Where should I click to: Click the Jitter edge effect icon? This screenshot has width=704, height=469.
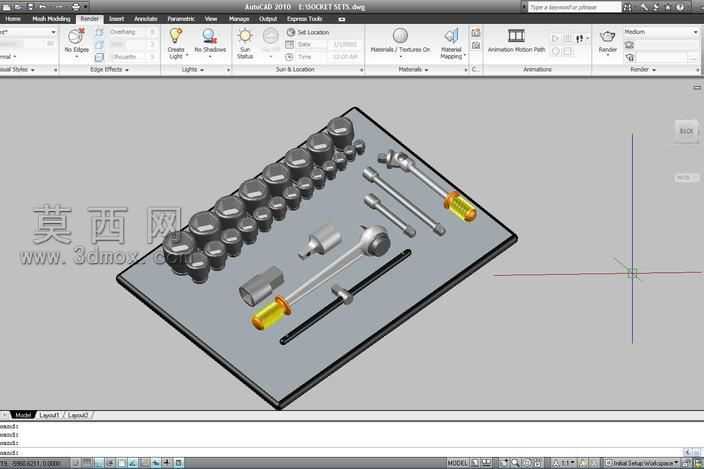click(x=100, y=44)
